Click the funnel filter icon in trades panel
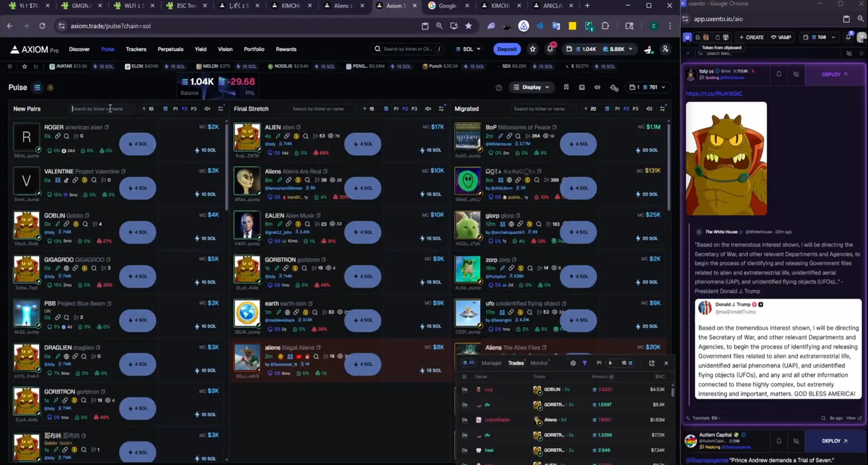Viewport: 868px width, 465px height. click(x=584, y=363)
